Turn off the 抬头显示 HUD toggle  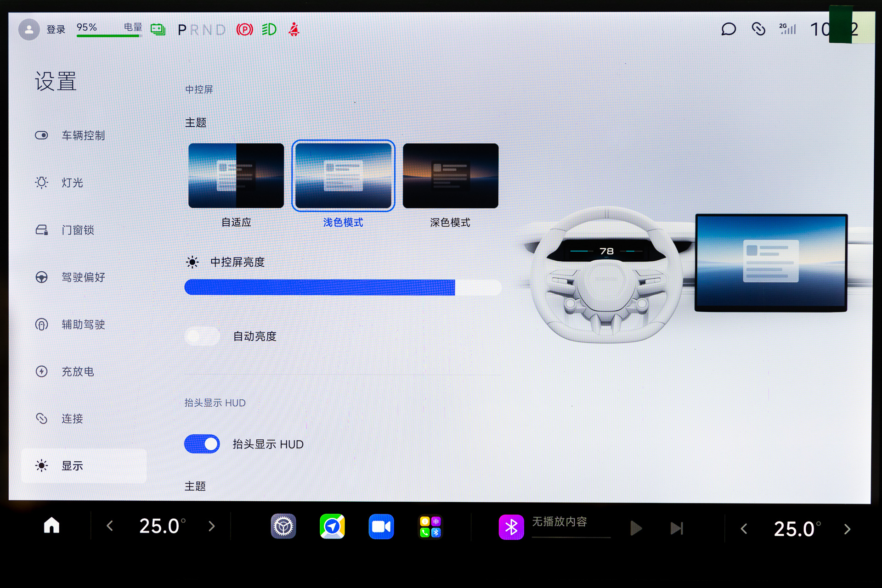(x=202, y=444)
